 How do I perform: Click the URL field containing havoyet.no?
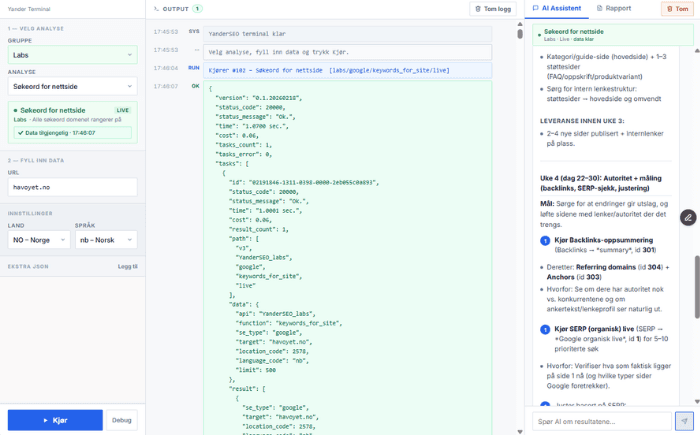tap(72, 187)
